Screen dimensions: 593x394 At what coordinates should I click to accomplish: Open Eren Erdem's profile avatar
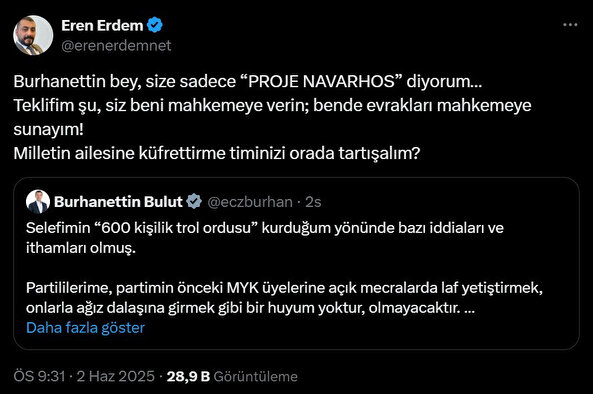[33, 35]
